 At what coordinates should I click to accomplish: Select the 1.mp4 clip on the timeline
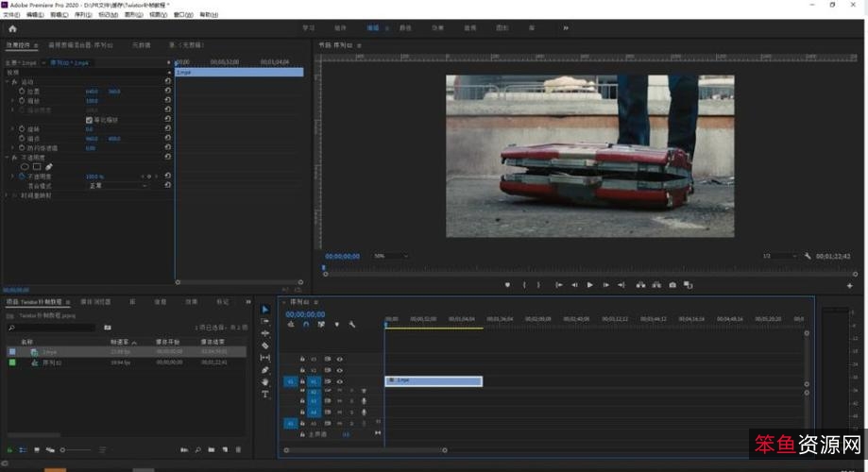click(434, 381)
